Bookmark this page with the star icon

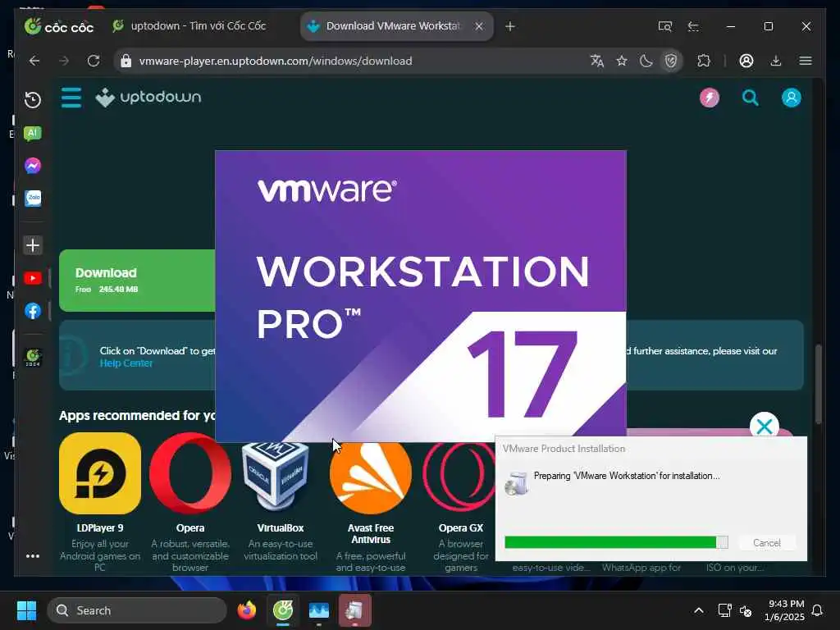pyautogui.click(x=622, y=61)
